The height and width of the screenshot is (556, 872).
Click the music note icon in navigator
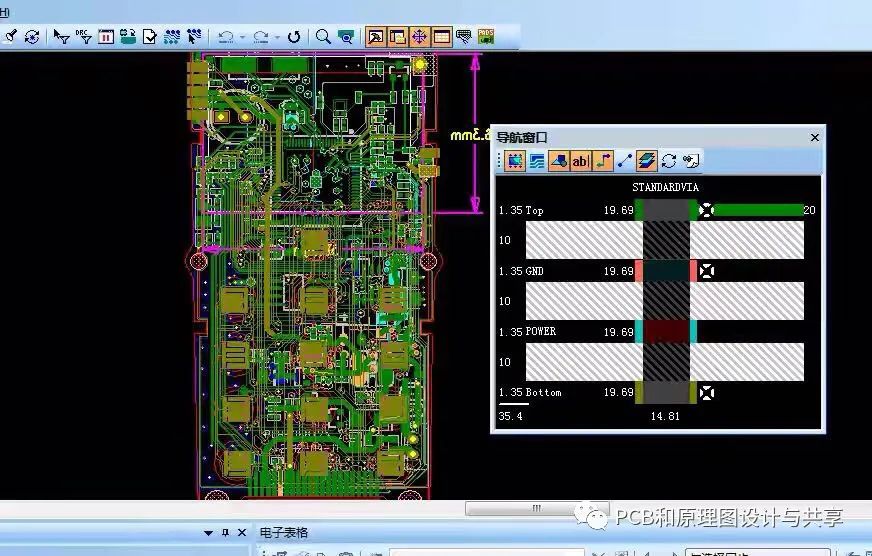click(602, 161)
